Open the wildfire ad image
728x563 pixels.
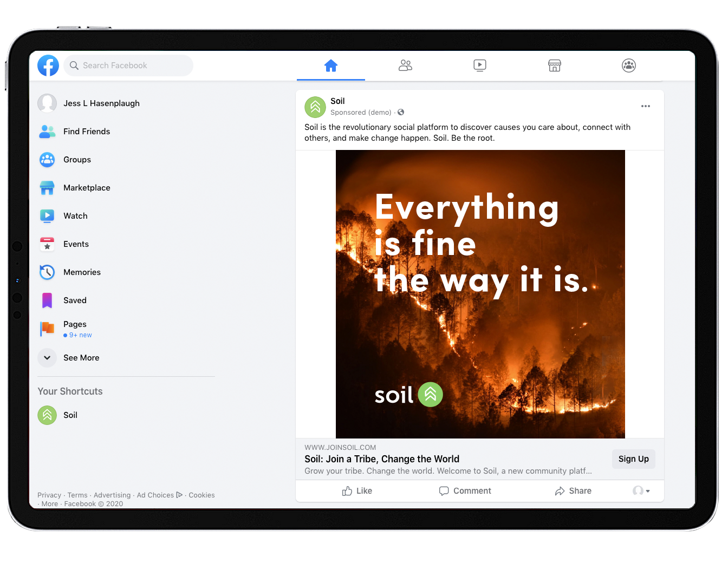480,294
